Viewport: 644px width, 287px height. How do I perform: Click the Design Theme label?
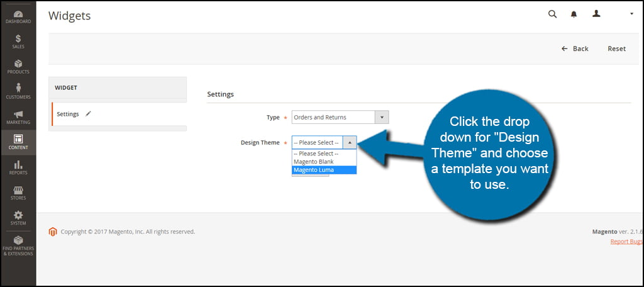(260, 143)
